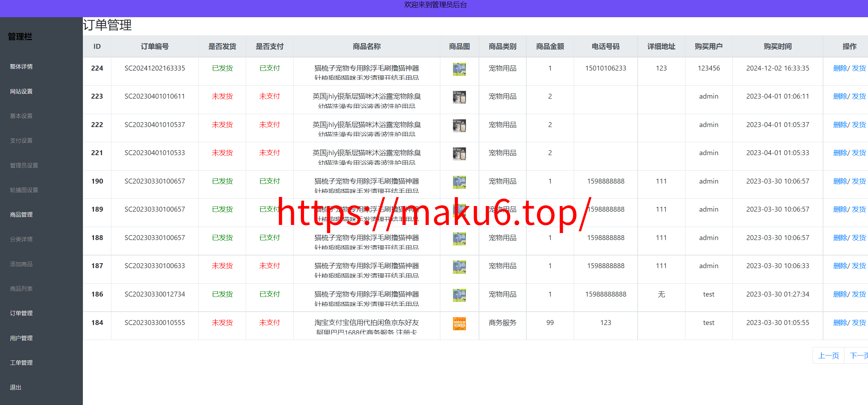Select 分类详情 sidebar entry

coord(21,239)
